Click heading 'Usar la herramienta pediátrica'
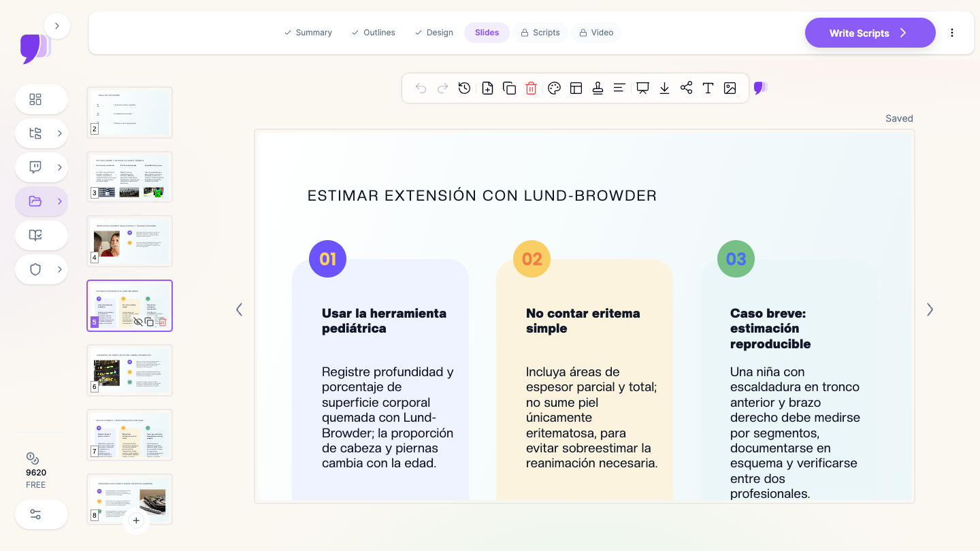Screen dimensions: 980x551 (x=385, y=320)
